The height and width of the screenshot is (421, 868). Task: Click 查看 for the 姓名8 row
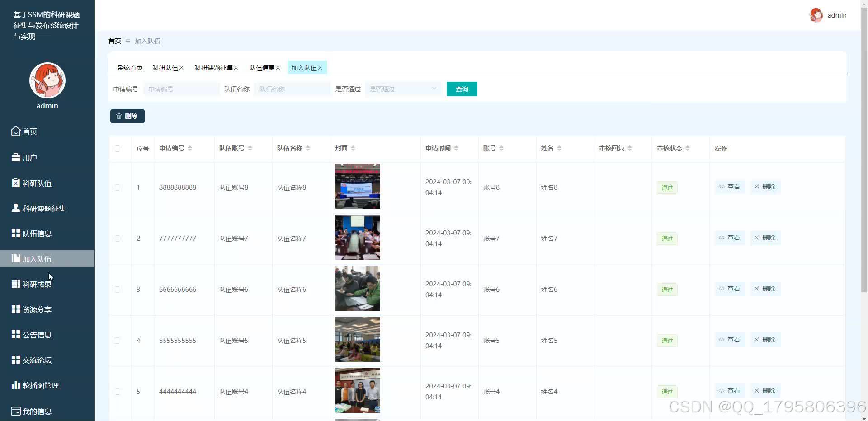(x=730, y=187)
